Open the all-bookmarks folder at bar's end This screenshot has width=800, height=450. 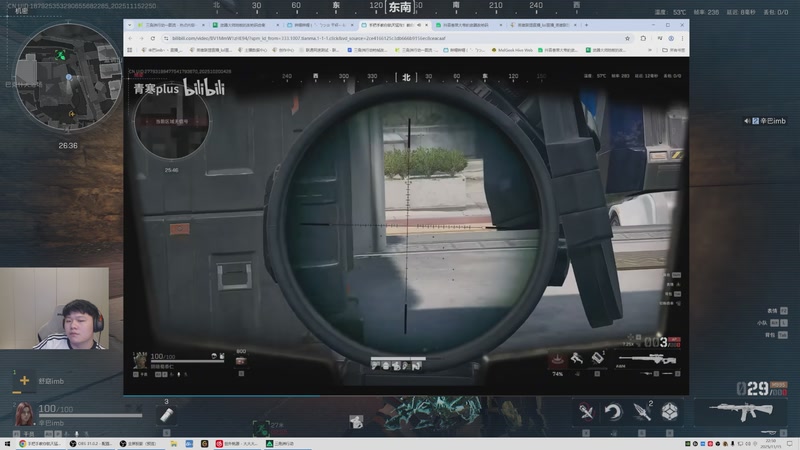tap(673, 50)
